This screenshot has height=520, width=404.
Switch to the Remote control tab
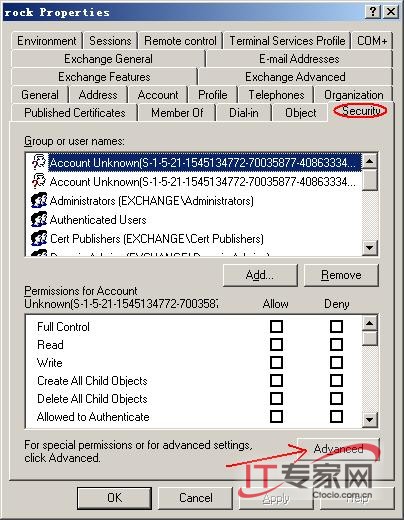click(180, 41)
